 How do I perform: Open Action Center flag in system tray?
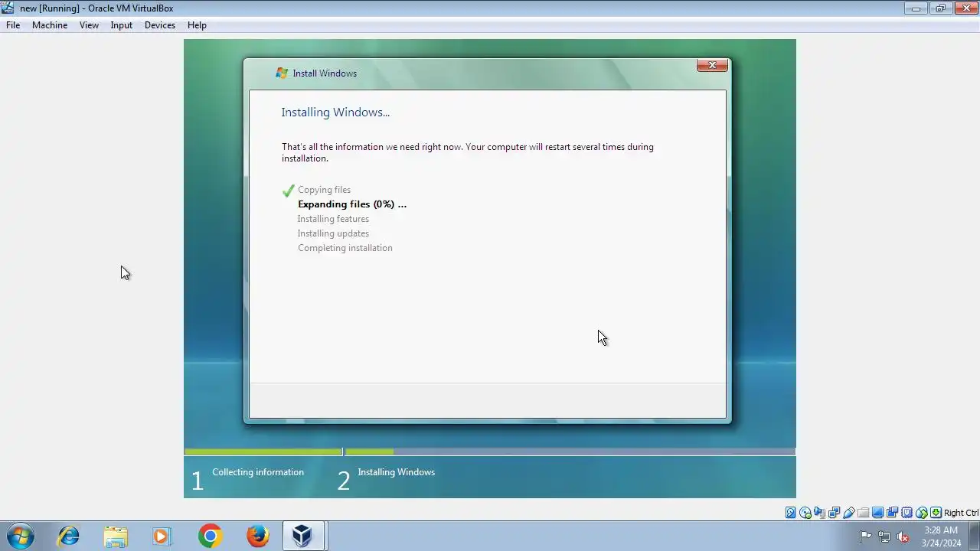866,536
